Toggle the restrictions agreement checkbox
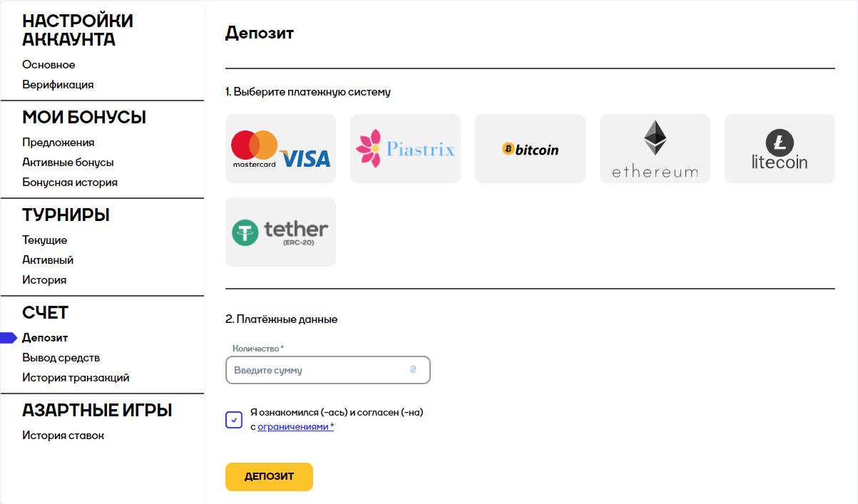 (x=234, y=420)
